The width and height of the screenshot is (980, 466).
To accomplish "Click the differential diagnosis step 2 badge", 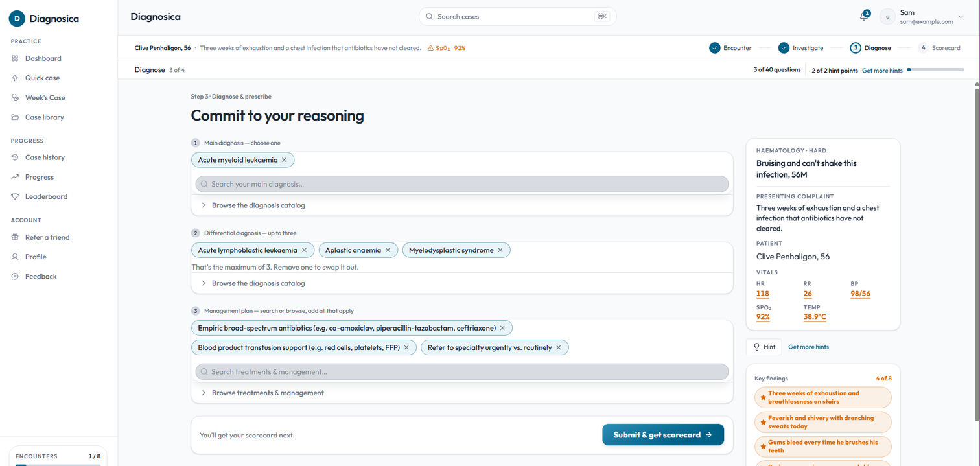I will click(195, 233).
